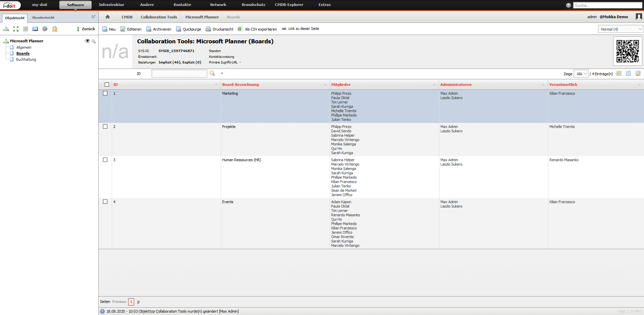Click Link zu dieser Seite

(x=301, y=29)
